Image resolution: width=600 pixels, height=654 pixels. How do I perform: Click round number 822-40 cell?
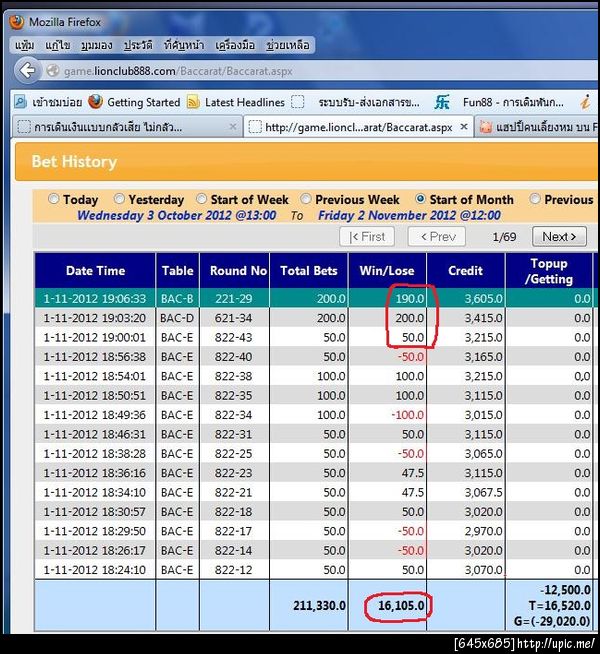coord(233,357)
